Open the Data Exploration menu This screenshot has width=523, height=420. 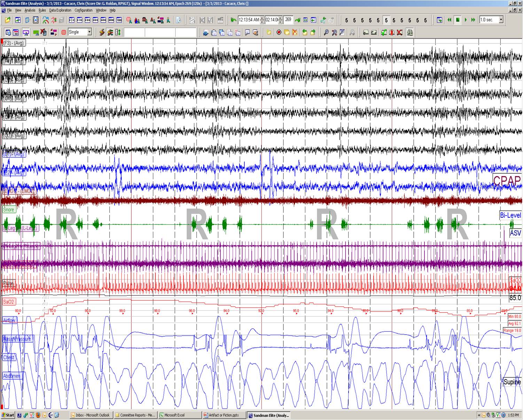pos(60,10)
